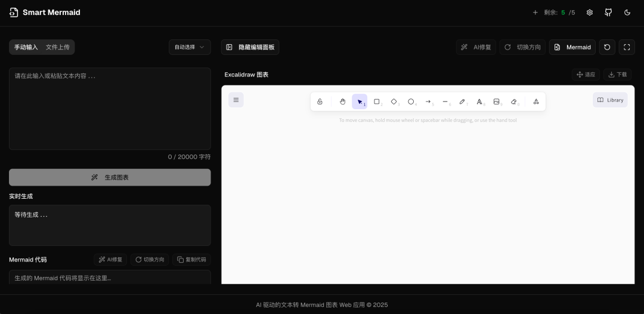Toggle dark mode with moon icon
644x314 pixels.
pos(627,13)
